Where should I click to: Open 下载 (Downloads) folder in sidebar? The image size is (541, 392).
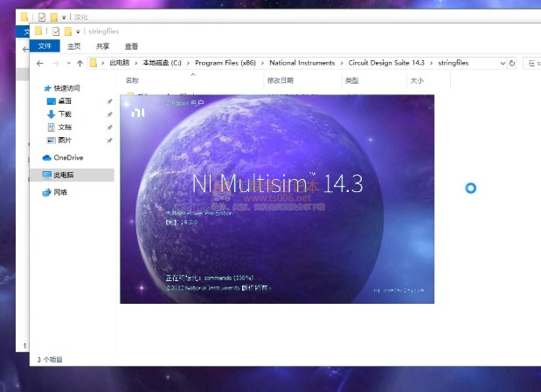coord(66,114)
